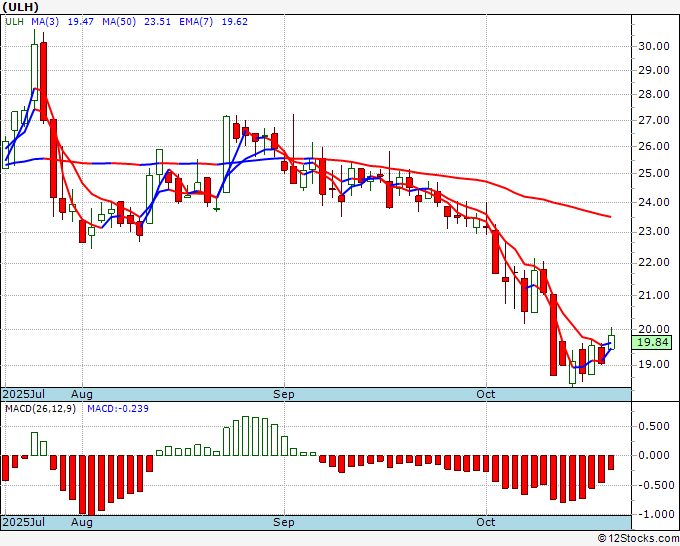Click the MA(50) value 23.51
Image resolution: width=680 pixels, height=546 pixels.
click(157, 22)
